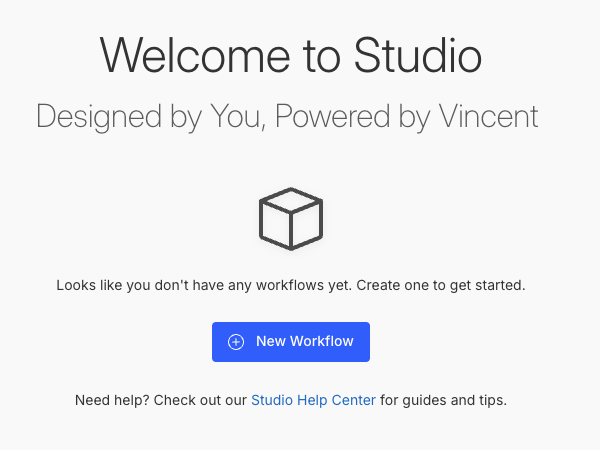Click the New Workflow button

(x=290, y=342)
